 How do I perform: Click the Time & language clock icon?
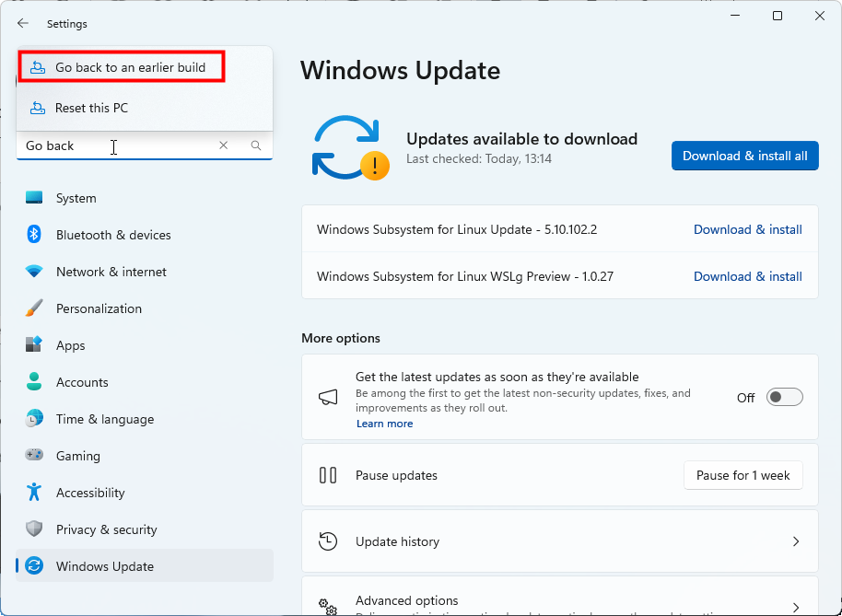pos(34,419)
